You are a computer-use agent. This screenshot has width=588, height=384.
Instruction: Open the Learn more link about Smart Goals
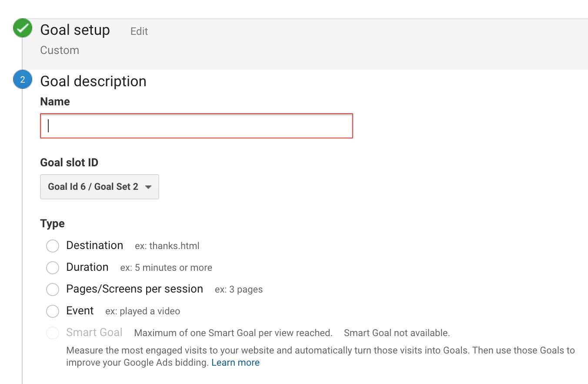[235, 362]
